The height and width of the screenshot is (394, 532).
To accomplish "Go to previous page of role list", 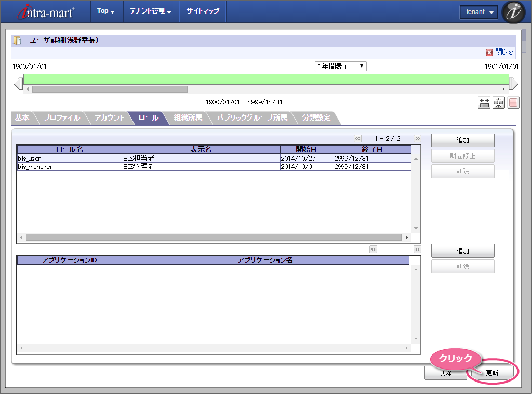I will click(x=357, y=138).
